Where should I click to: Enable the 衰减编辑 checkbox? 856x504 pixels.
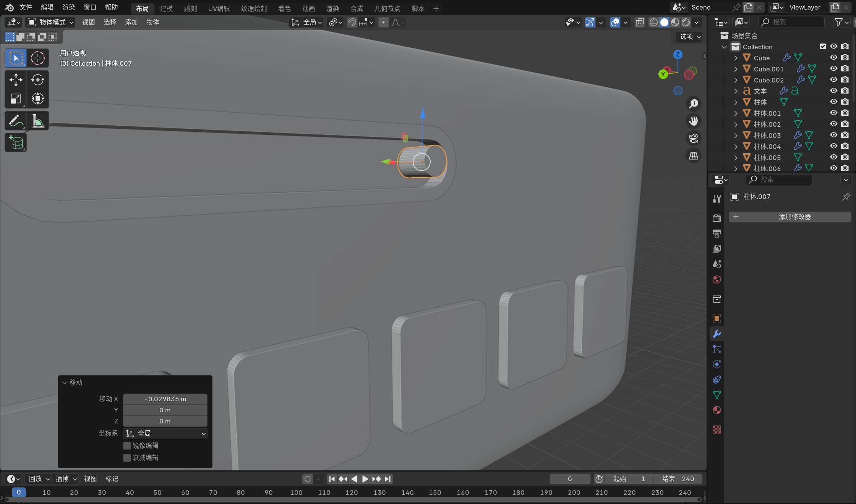(x=127, y=458)
